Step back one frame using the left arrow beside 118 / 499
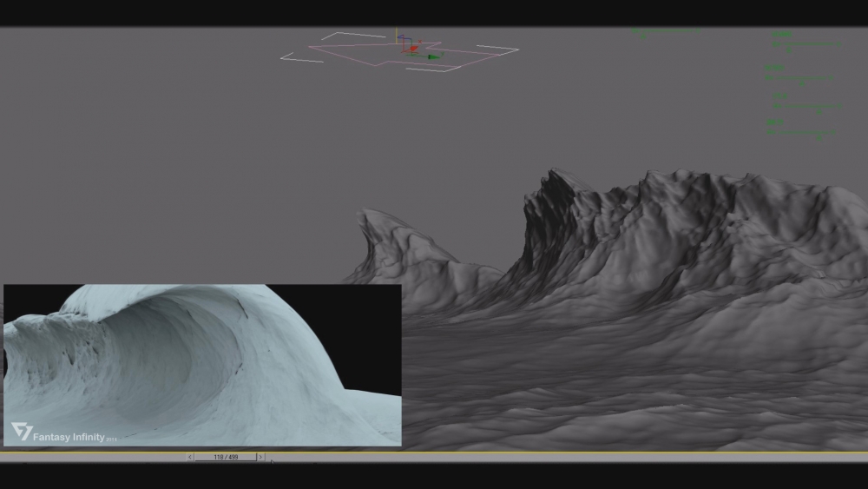868x489 pixels. click(191, 457)
